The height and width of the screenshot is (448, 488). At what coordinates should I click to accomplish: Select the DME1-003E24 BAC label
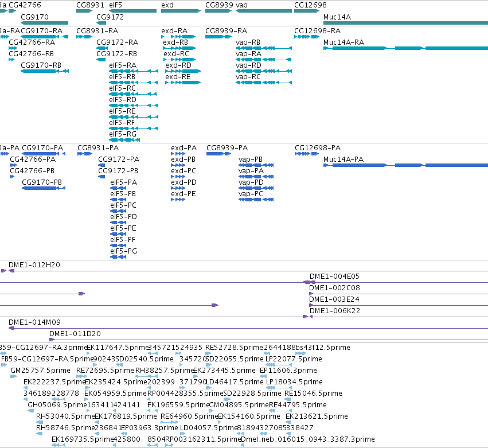click(x=334, y=299)
